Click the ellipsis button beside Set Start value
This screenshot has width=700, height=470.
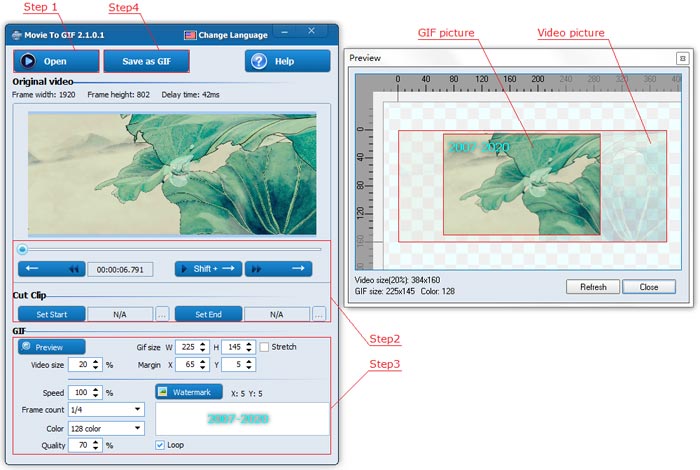click(x=162, y=314)
